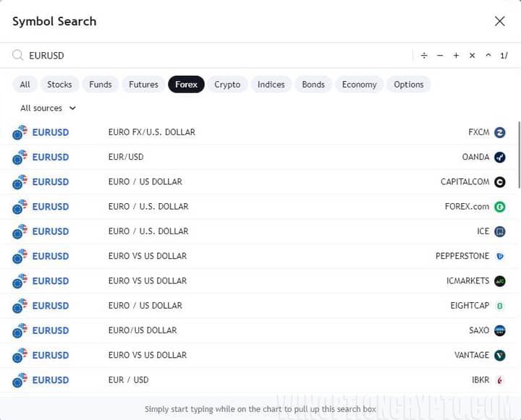Select EURUSD from VANTAGE
The height and width of the screenshot is (420, 521).
[x=260, y=355]
